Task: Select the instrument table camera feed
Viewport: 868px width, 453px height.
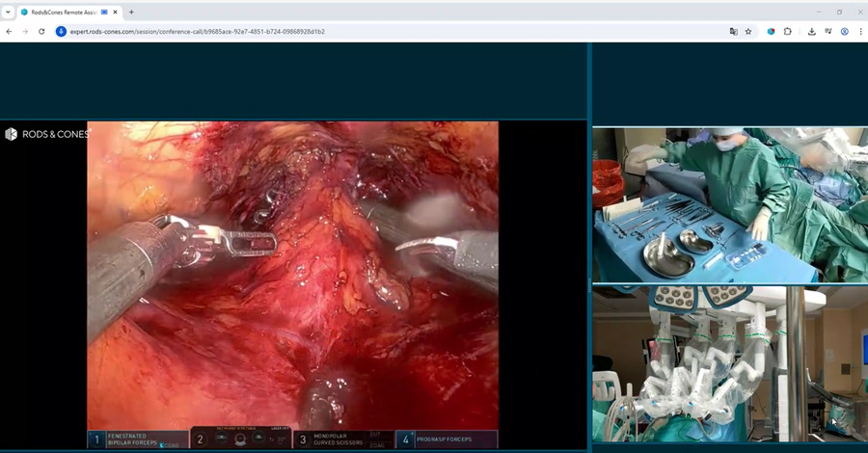Action: pyautogui.click(x=729, y=204)
